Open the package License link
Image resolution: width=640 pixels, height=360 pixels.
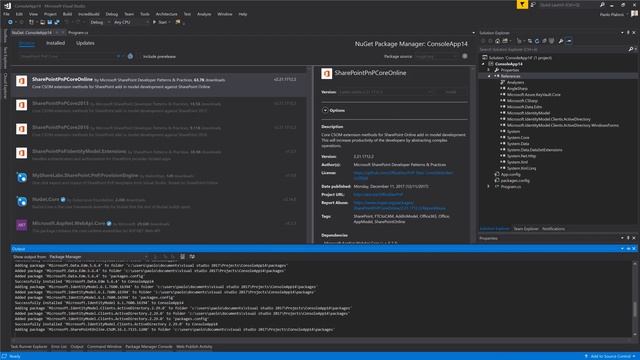[x=403, y=176]
